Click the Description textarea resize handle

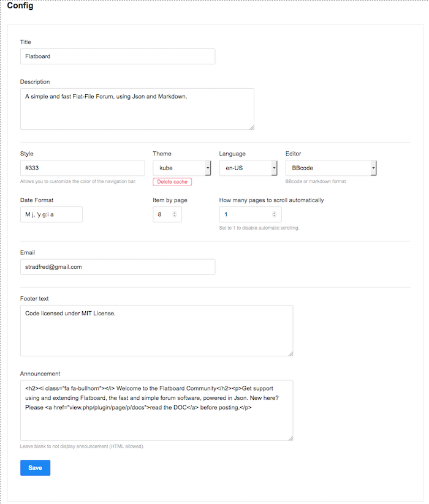252,127
